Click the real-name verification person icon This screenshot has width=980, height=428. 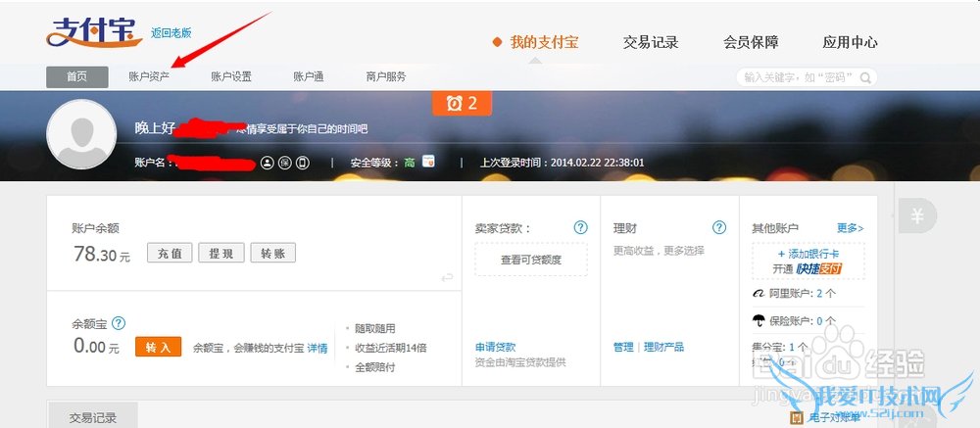tap(267, 163)
